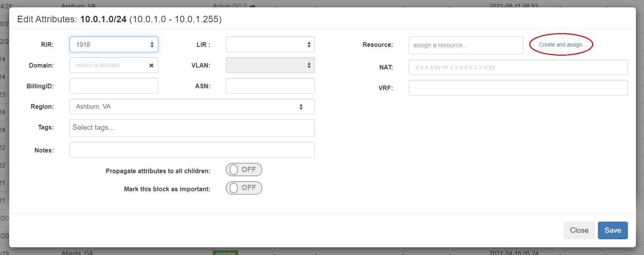Open the RIR dropdown showing 1918
The image size is (644, 255).
click(114, 45)
